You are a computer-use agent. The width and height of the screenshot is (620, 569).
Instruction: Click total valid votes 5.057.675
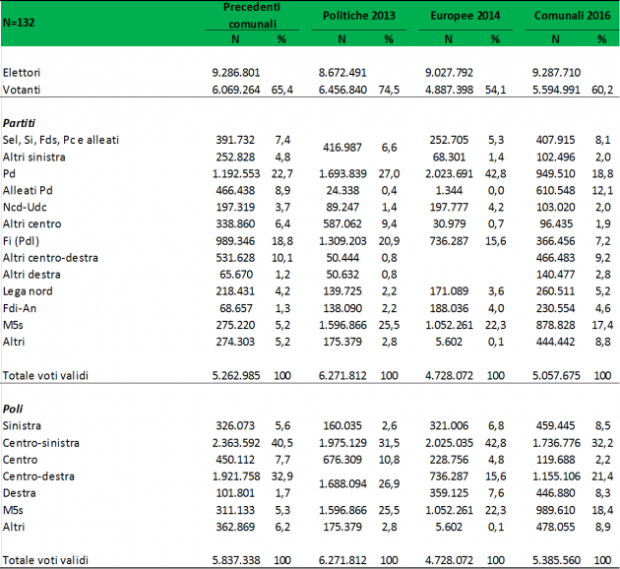556,375
